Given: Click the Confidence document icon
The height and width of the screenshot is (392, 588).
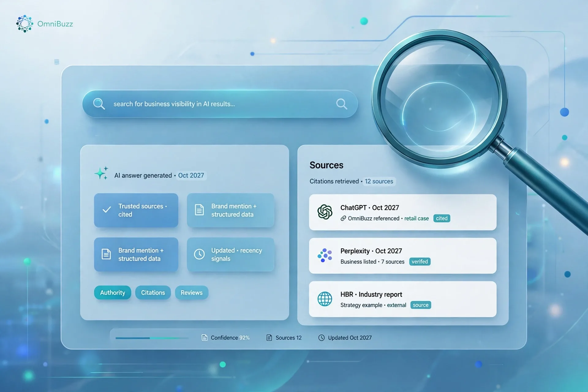Looking at the screenshot, I should (x=204, y=337).
